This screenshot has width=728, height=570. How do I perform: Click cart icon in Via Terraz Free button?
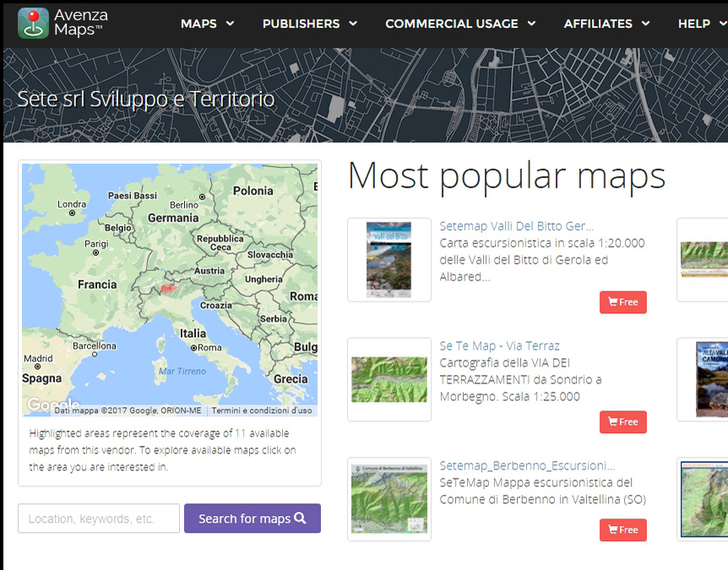pyautogui.click(x=613, y=422)
